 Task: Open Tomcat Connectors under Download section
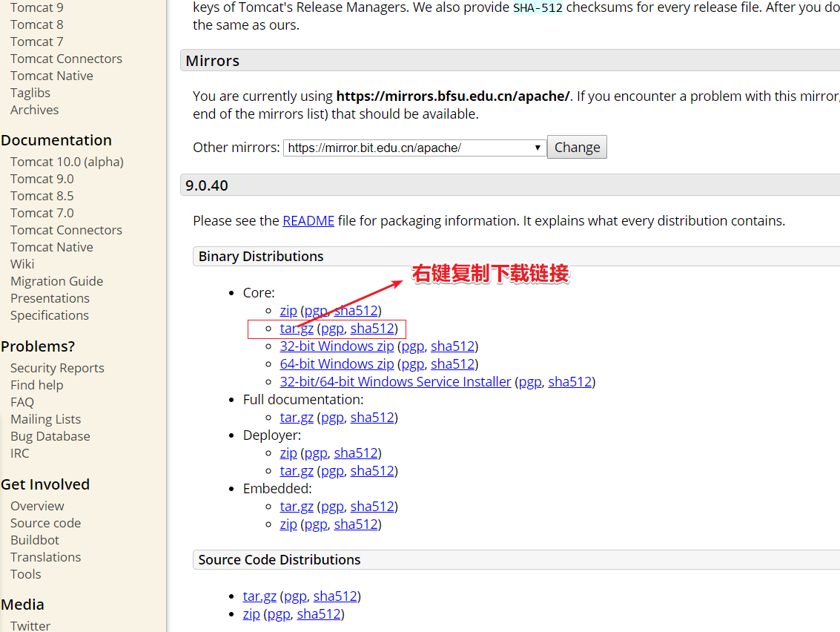click(x=66, y=59)
